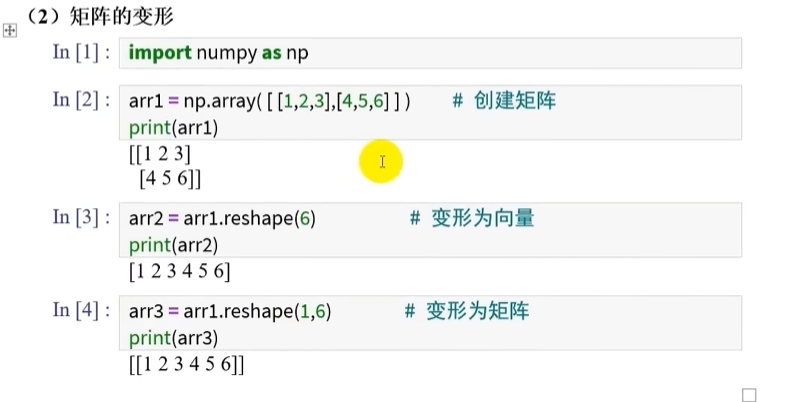This screenshot has height=402, width=792.
Task: Place cursor in the arr1 = np.array line
Action: coord(269,101)
